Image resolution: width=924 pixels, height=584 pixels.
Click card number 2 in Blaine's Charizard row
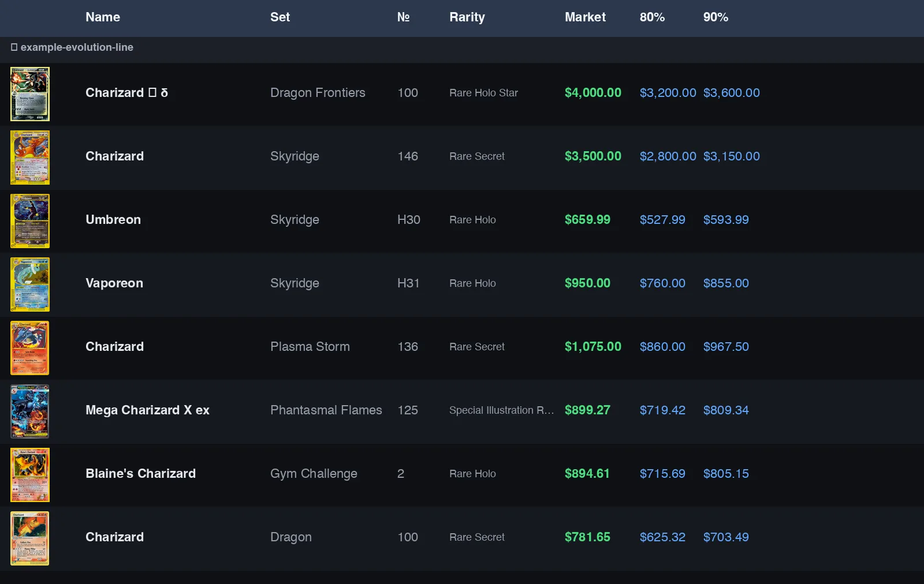[401, 474]
